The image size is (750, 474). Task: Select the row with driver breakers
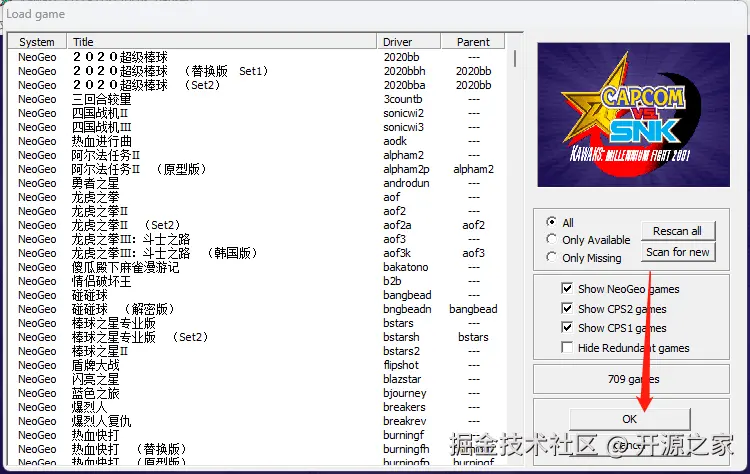[x=256, y=407]
